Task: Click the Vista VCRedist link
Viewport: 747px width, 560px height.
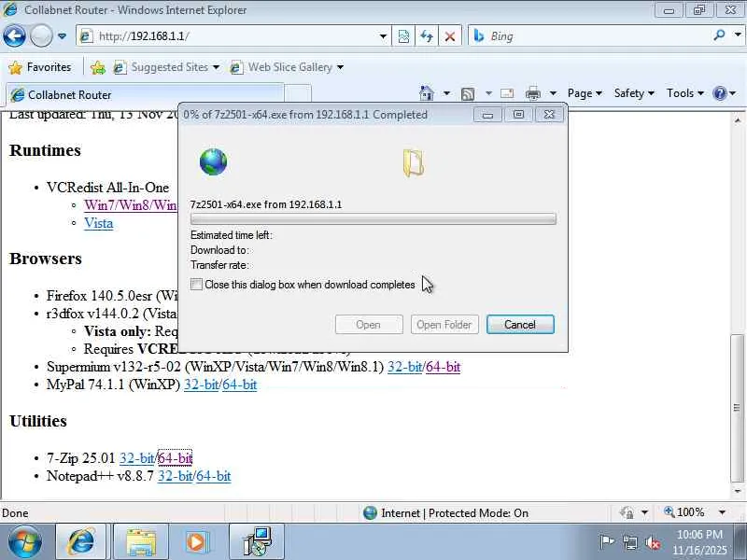Action: 99,223
